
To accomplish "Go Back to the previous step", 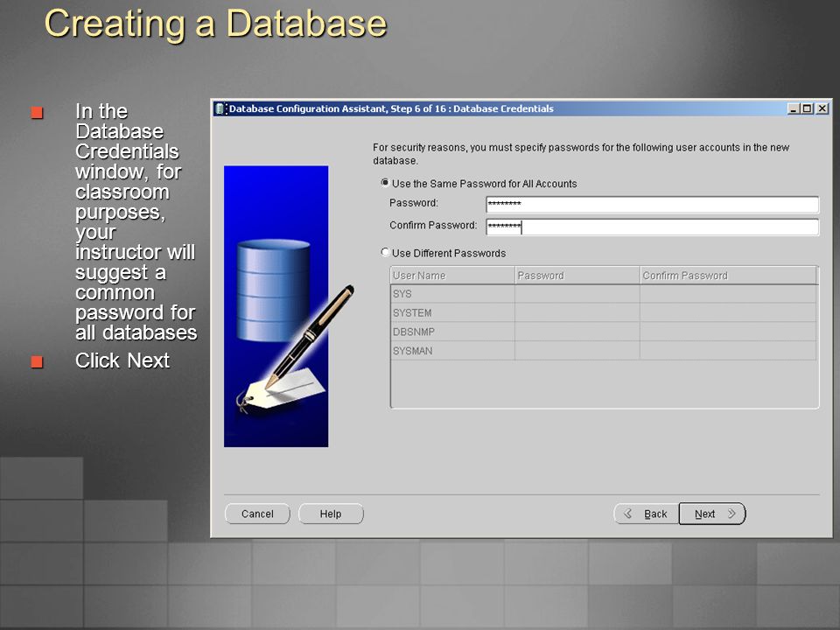I will pos(646,514).
